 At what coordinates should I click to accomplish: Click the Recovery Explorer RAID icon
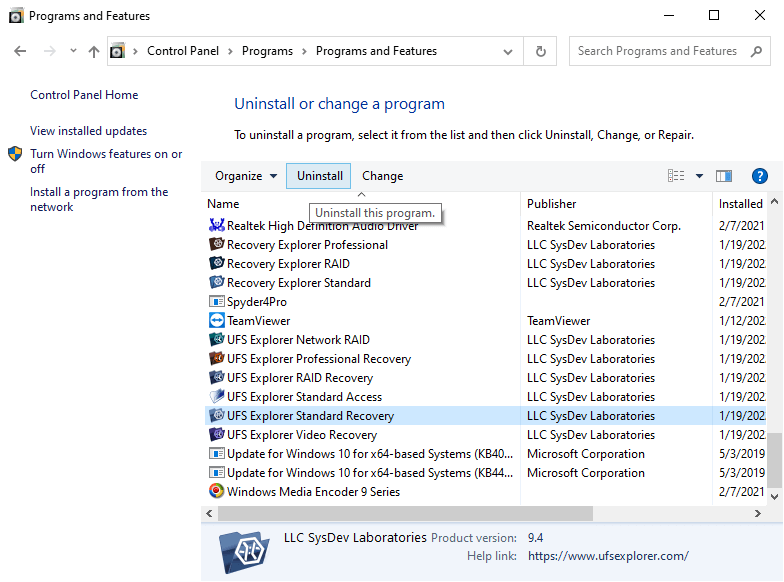tap(217, 264)
